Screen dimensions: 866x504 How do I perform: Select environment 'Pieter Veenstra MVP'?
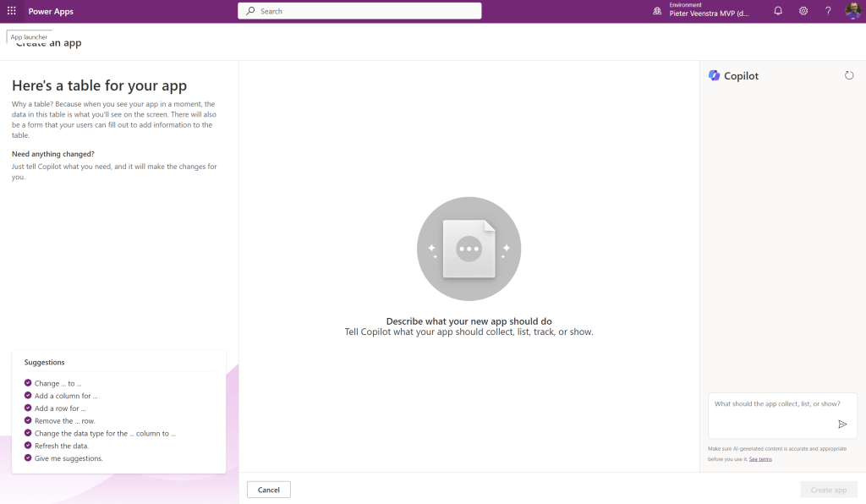click(710, 14)
